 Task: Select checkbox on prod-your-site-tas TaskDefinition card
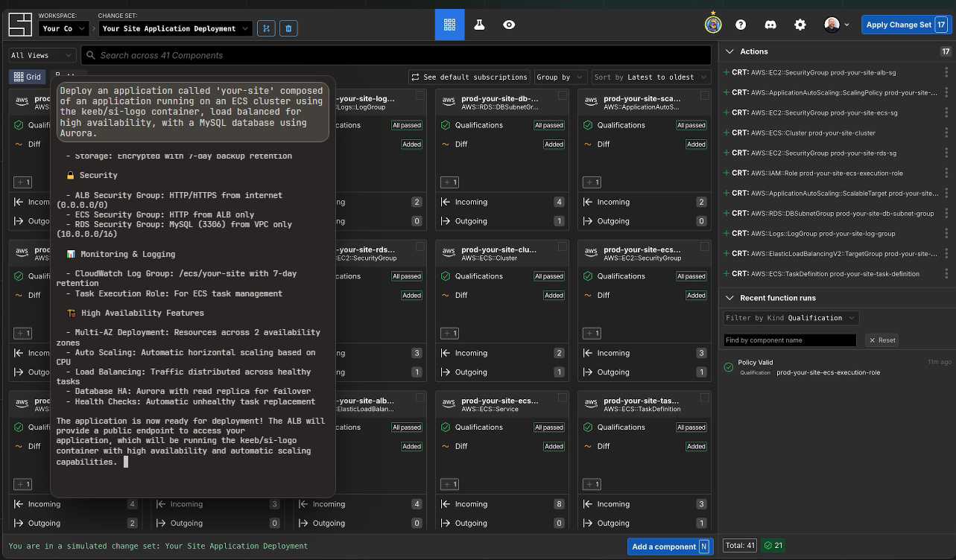tap(705, 398)
